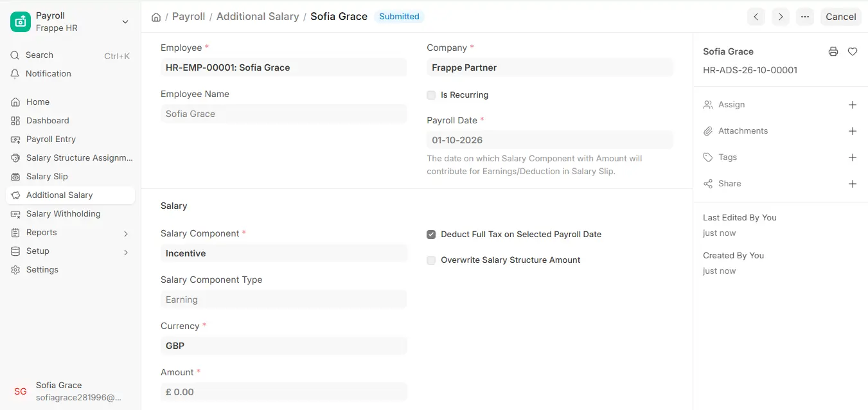
Task: Open Salary Withholding from sidebar
Action: pos(71,214)
